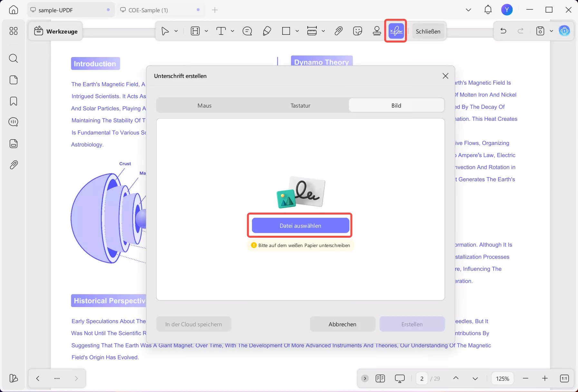Open the Werkzeuge tools menu

tap(55, 31)
